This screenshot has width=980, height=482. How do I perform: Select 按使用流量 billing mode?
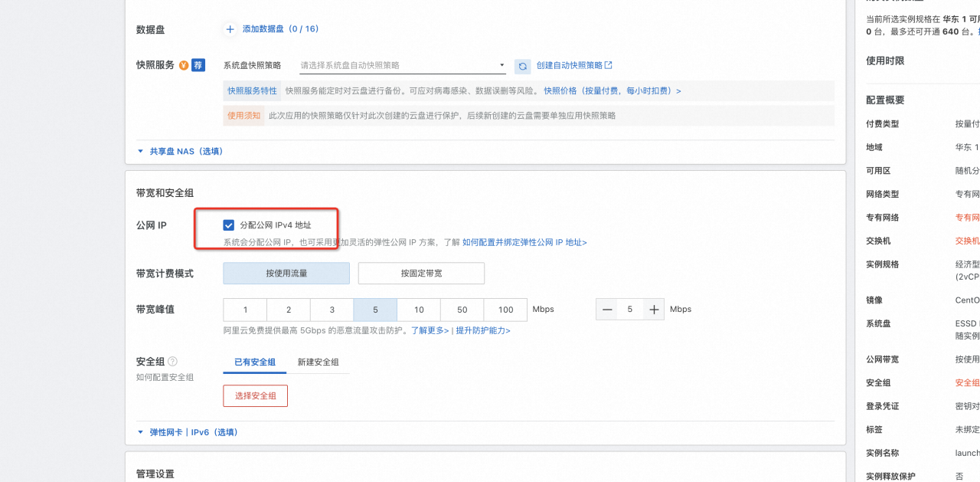286,274
